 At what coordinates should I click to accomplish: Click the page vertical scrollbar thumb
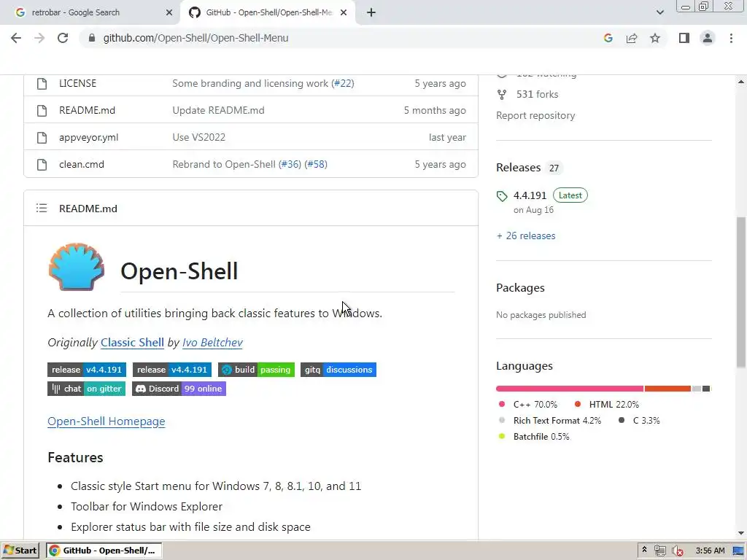pyautogui.click(x=741, y=292)
